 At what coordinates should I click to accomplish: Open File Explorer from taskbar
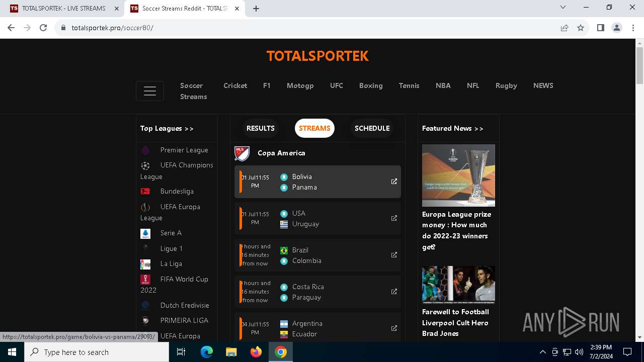click(231, 352)
